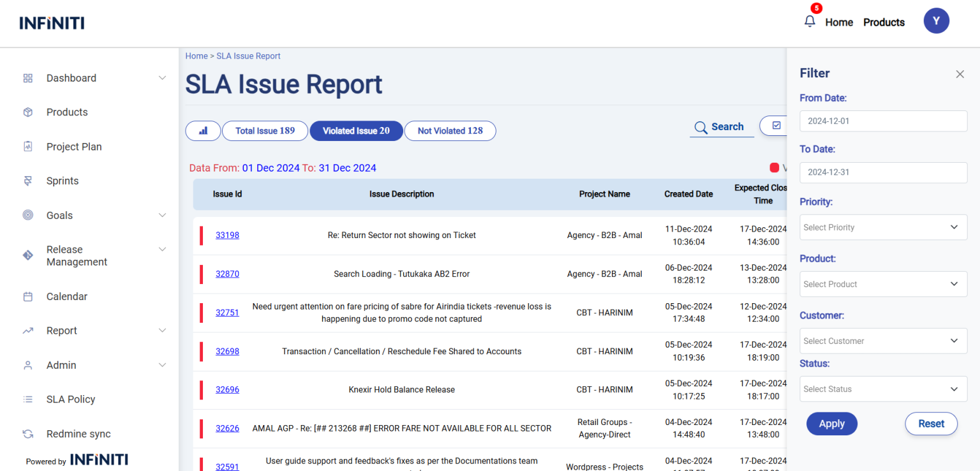Select the Total Issue 189 tab

(265, 131)
